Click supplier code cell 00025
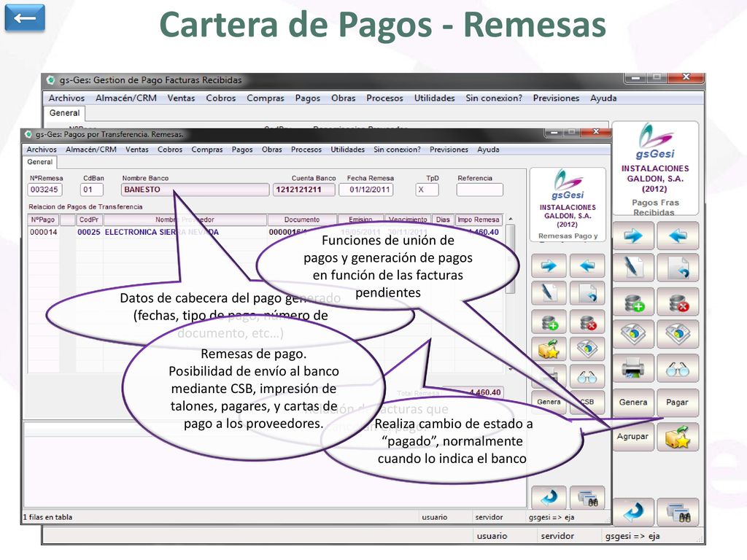Screen dimensions: 747x560 (x=89, y=232)
